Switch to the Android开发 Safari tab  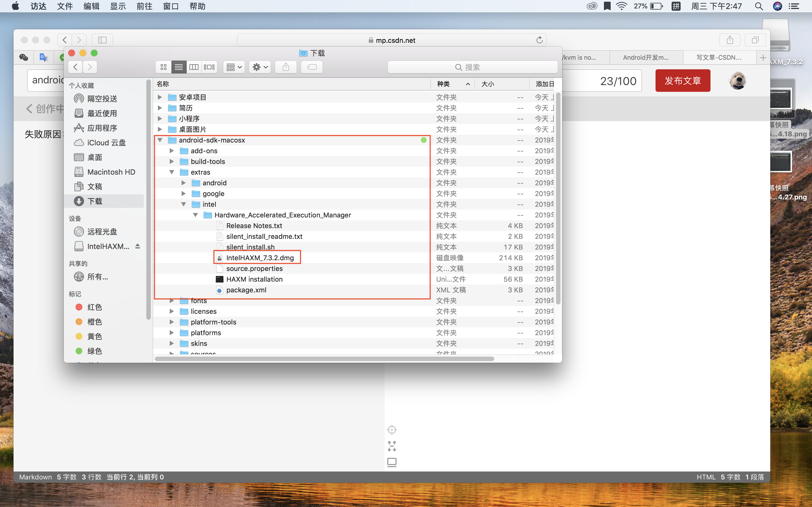645,57
